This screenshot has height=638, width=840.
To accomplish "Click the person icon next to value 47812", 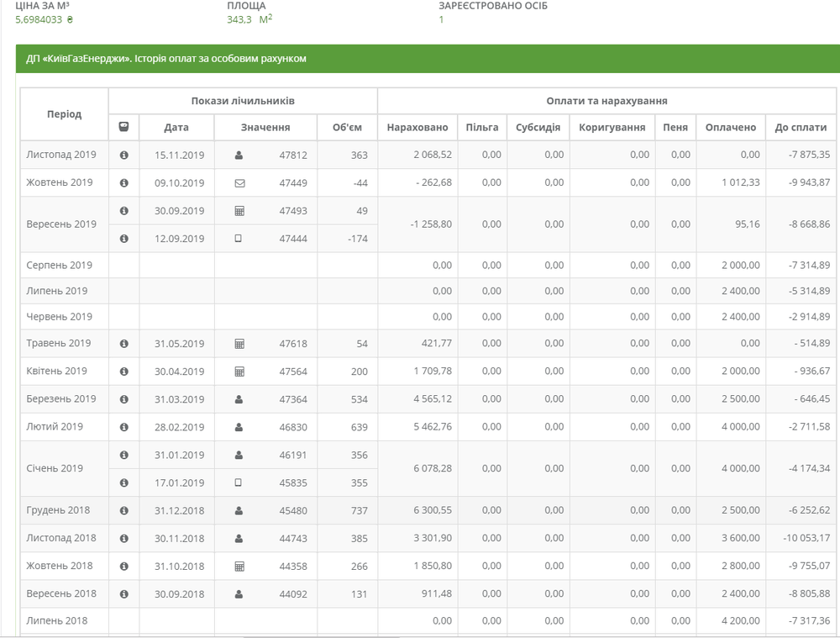I will click(x=239, y=156).
